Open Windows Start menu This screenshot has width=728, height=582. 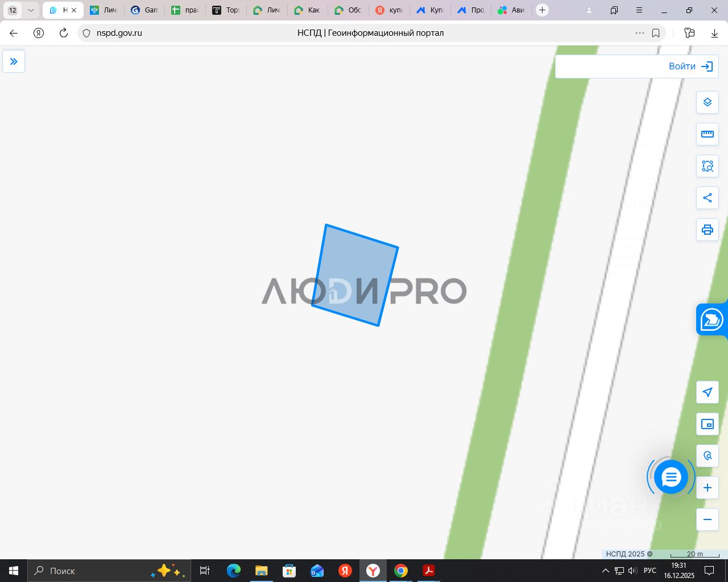tap(14, 571)
